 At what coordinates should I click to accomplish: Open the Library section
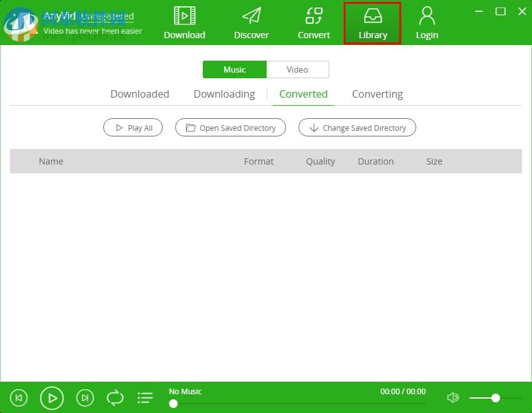pyautogui.click(x=372, y=23)
